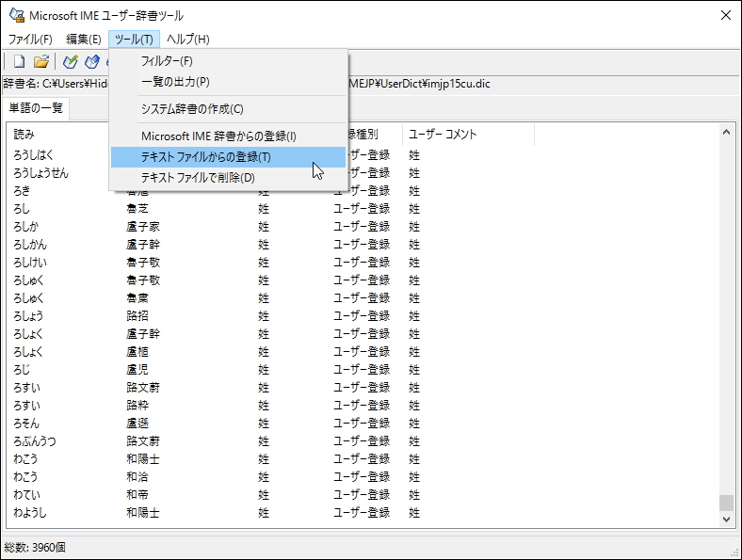Click the register word pencil icon
The height and width of the screenshot is (560, 742).
point(71,61)
